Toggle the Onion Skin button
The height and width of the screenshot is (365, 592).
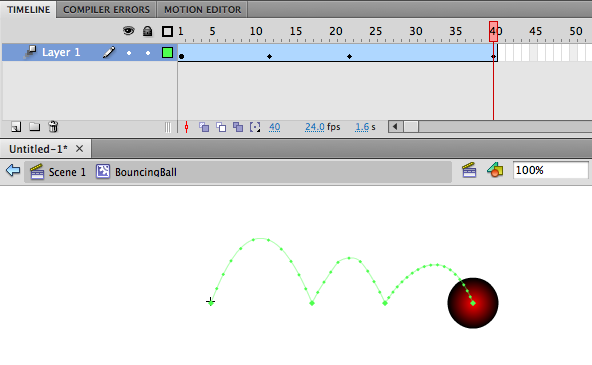click(204, 127)
